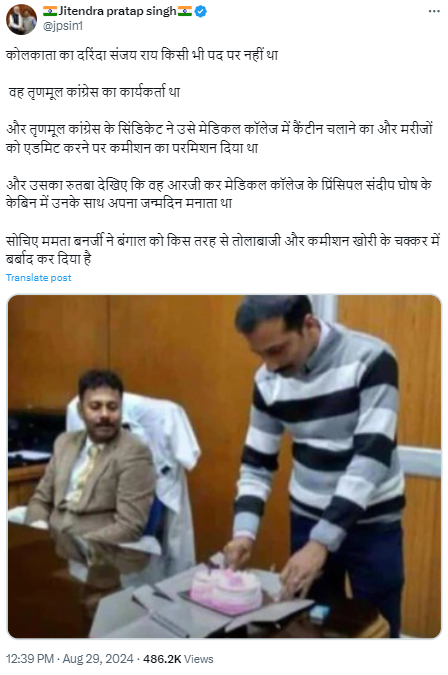Open the @jpsin1 handle
448x675 pixels.
(63, 26)
